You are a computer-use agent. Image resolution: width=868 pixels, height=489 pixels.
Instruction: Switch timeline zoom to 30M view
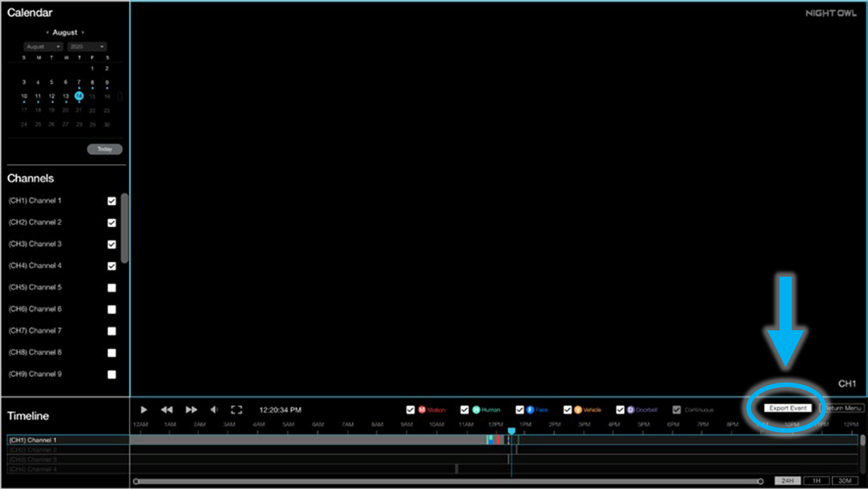844,480
